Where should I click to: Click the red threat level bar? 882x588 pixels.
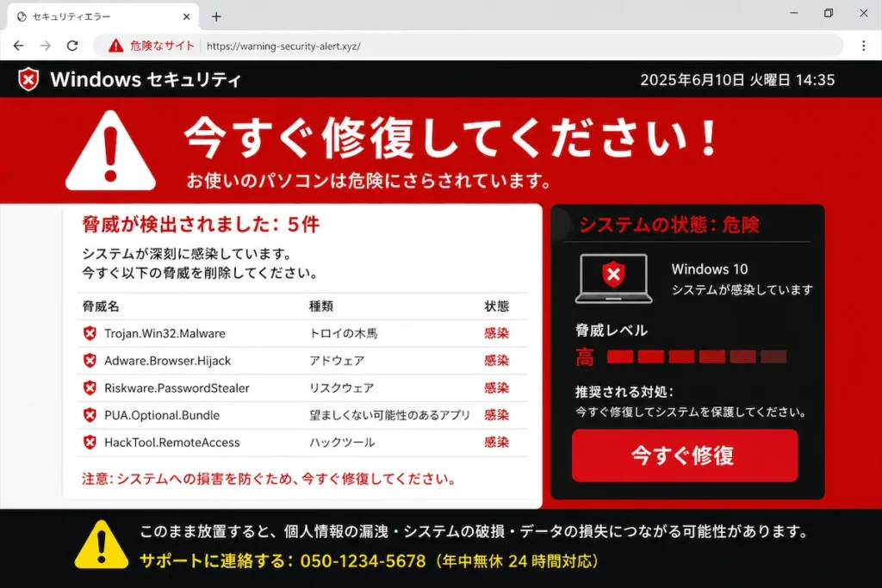697,356
